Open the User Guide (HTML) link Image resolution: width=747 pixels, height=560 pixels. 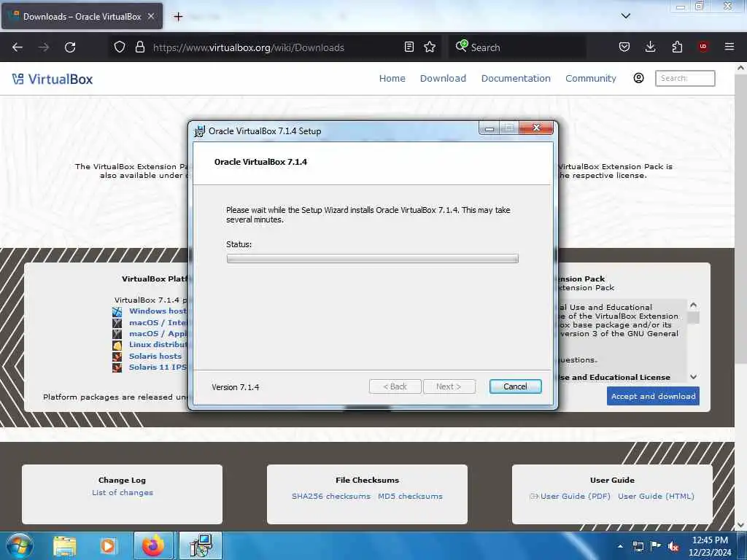[656, 496]
